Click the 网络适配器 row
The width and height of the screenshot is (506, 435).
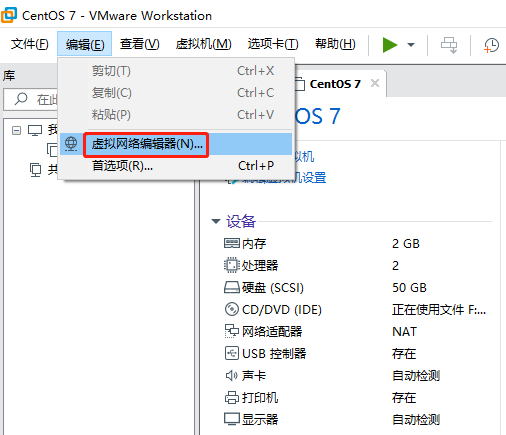[355, 332]
